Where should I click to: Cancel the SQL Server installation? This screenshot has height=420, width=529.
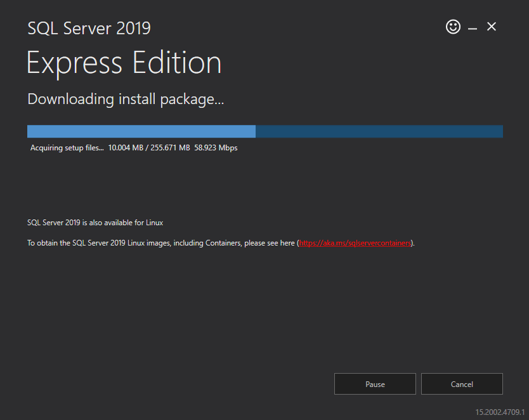pyautogui.click(x=462, y=384)
